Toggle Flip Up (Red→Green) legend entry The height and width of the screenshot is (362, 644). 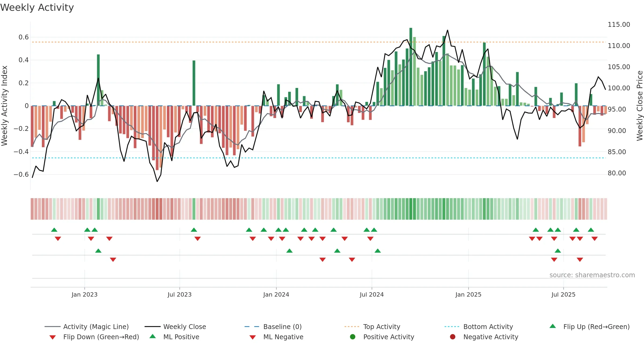pos(589,327)
